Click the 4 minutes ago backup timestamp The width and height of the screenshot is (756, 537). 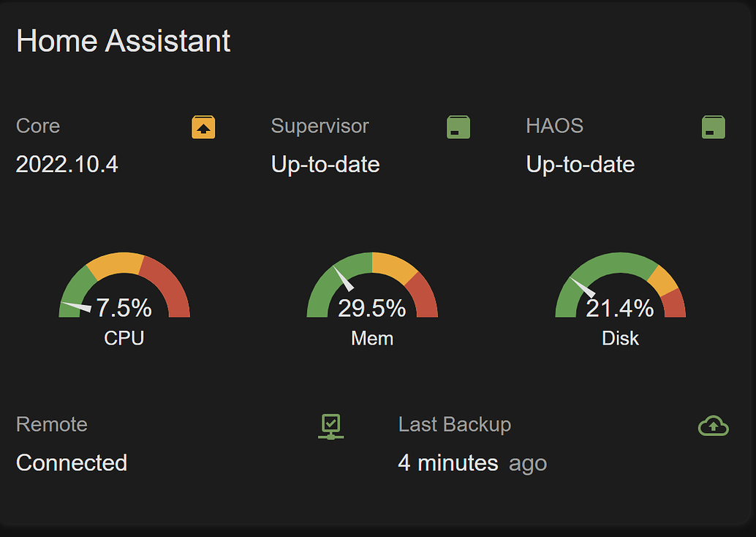[472, 462]
